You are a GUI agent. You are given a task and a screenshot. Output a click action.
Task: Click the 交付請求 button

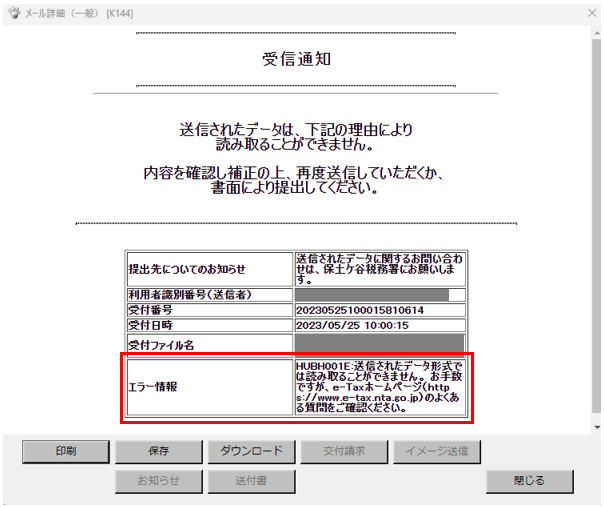pyautogui.click(x=343, y=451)
